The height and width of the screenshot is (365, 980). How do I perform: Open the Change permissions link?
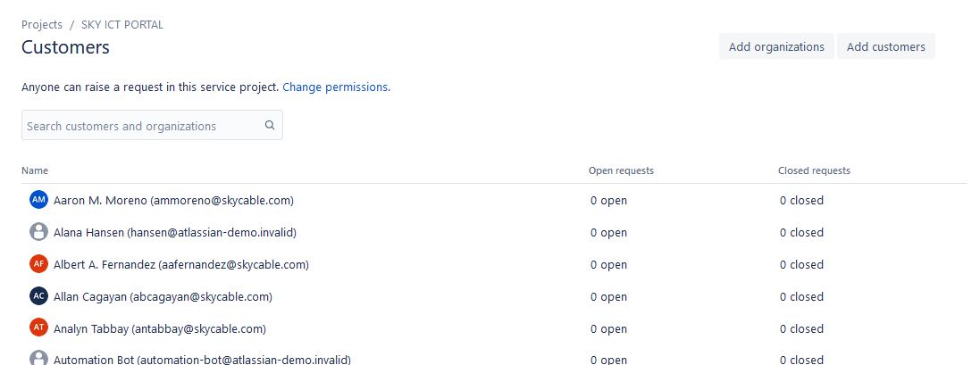pyautogui.click(x=336, y=87)
